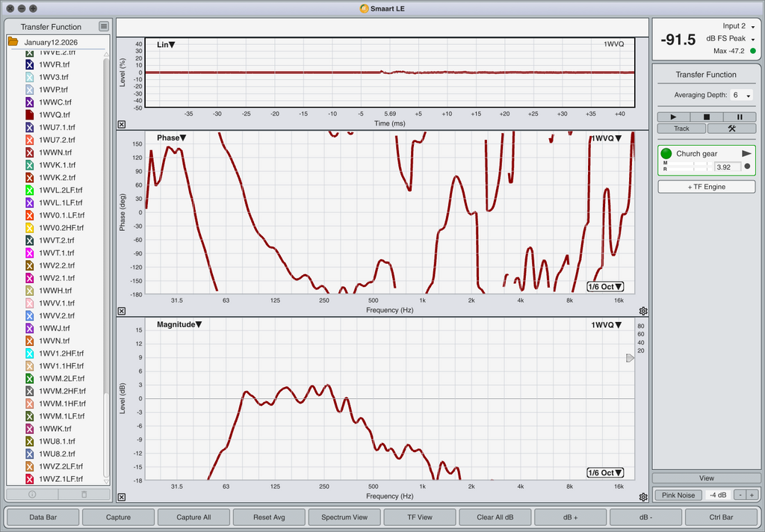Hide the live impulse response plot

(x=122, y=125)
